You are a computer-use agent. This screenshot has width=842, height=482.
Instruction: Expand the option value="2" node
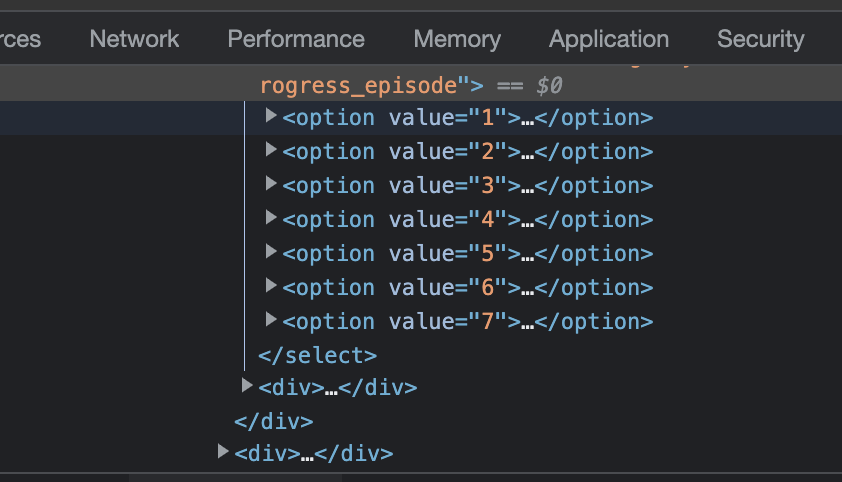(x=271, y=150)
